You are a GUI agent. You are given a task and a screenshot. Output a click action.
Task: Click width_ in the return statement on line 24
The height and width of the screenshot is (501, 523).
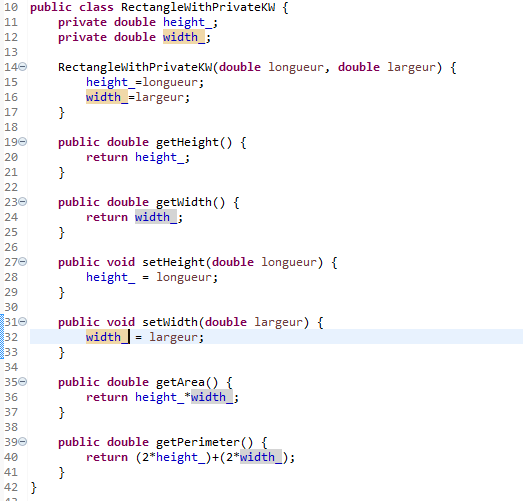coord(156,217)
